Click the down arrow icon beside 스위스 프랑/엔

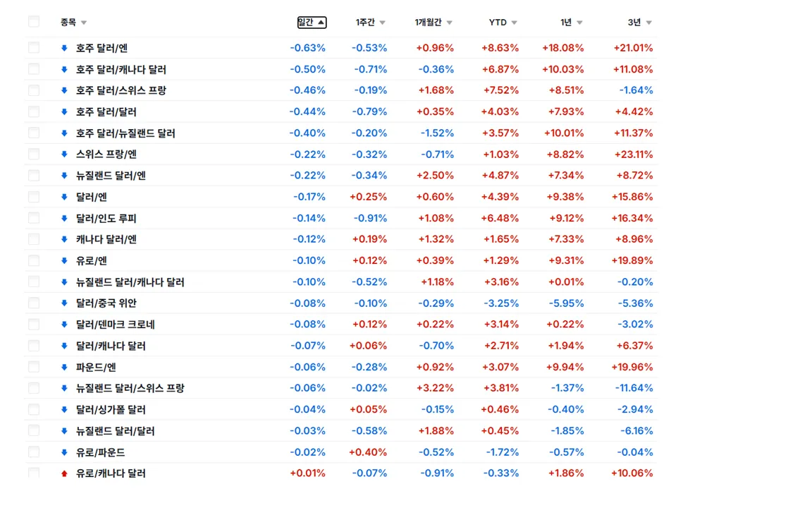(64, 155)
